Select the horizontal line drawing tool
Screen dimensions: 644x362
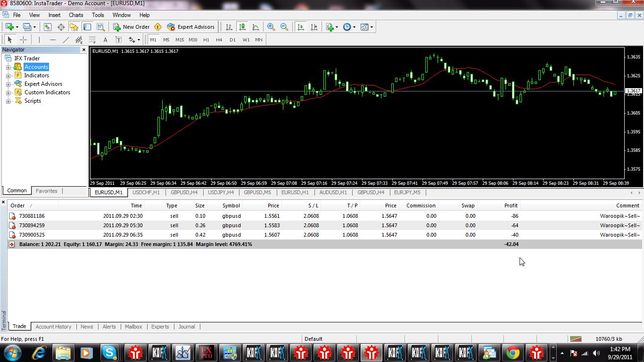[53, 40]
